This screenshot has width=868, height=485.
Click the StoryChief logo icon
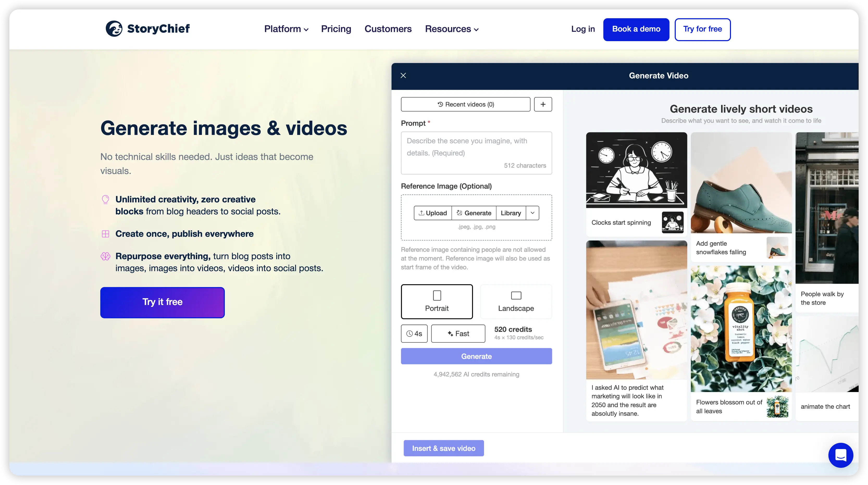point(114,29)
